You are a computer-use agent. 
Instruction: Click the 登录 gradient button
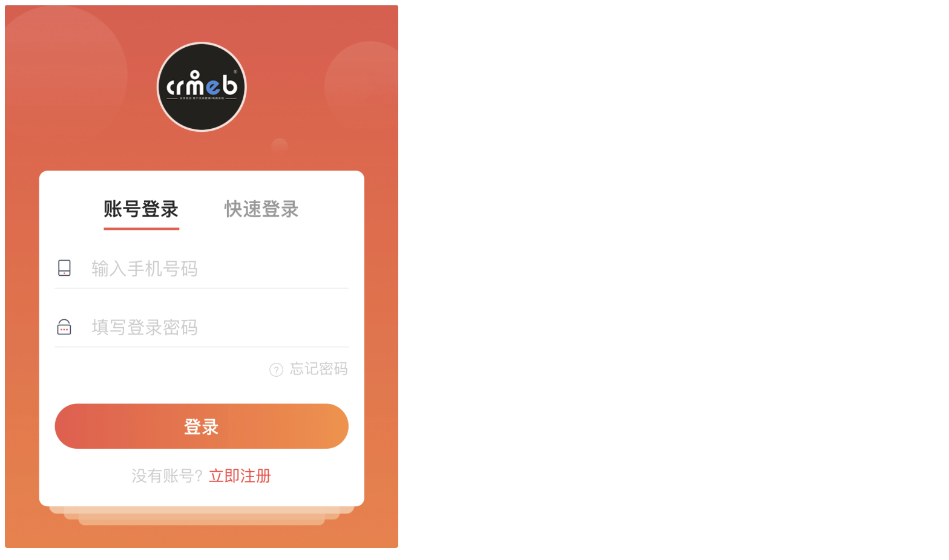[x=202, y=426]
